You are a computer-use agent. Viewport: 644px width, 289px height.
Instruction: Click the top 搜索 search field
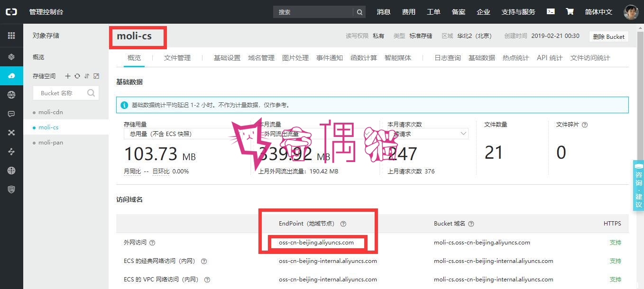coord(313,12)
